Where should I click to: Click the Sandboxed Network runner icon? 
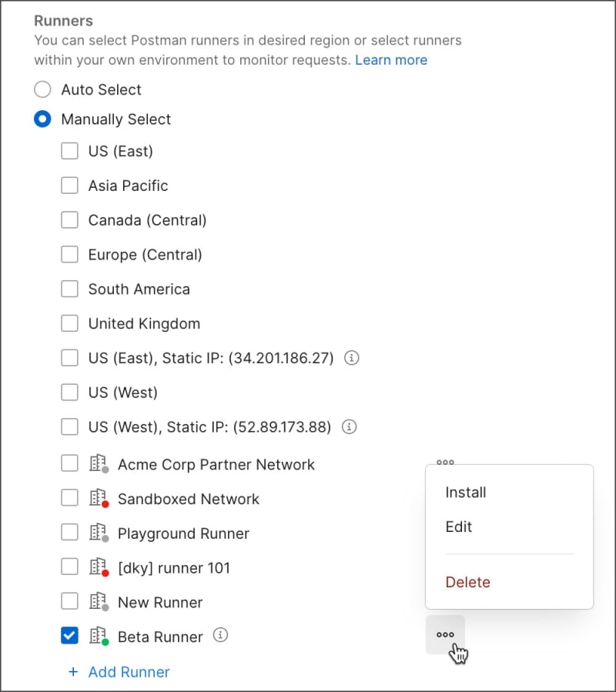[98, 498]
